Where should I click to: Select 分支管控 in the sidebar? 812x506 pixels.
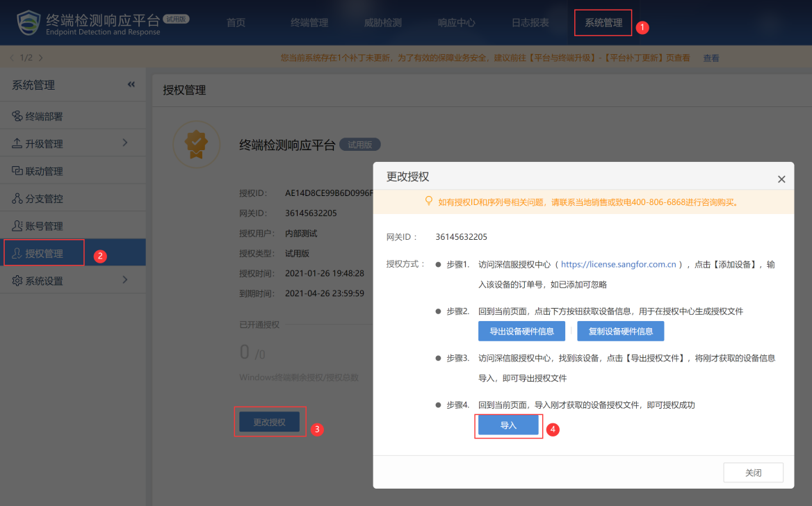pyautogui.click(x=72, y=198)
